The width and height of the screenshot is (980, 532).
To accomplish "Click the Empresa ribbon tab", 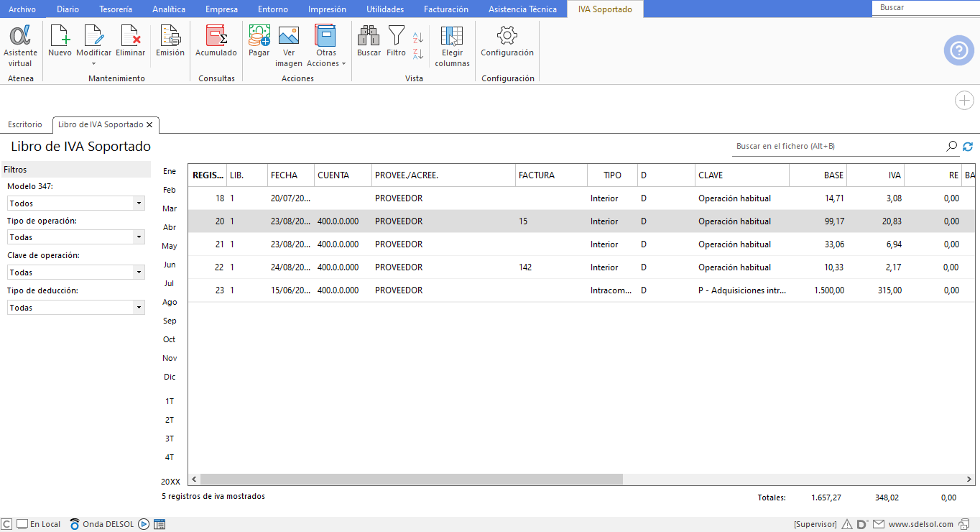I will (221, 9).
